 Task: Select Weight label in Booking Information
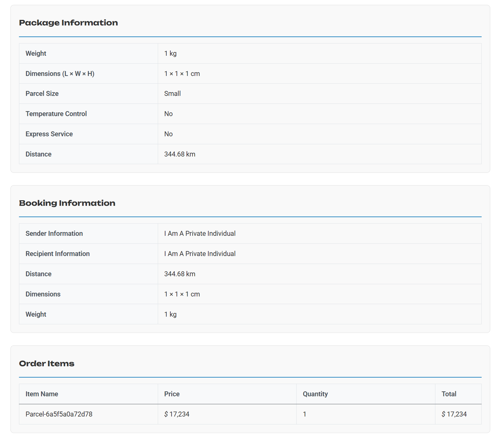click(x=36, y=314)
